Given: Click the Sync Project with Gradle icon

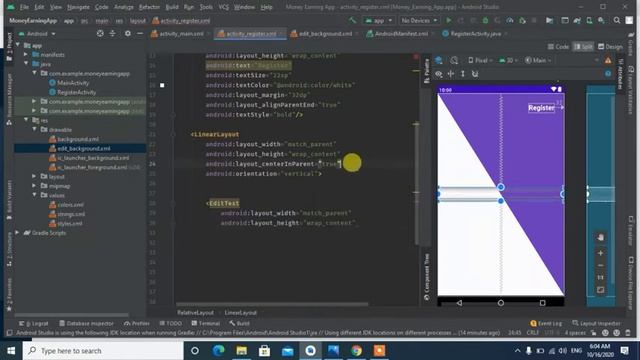Looking at the screenshot, I should click(x=577, y=20).
